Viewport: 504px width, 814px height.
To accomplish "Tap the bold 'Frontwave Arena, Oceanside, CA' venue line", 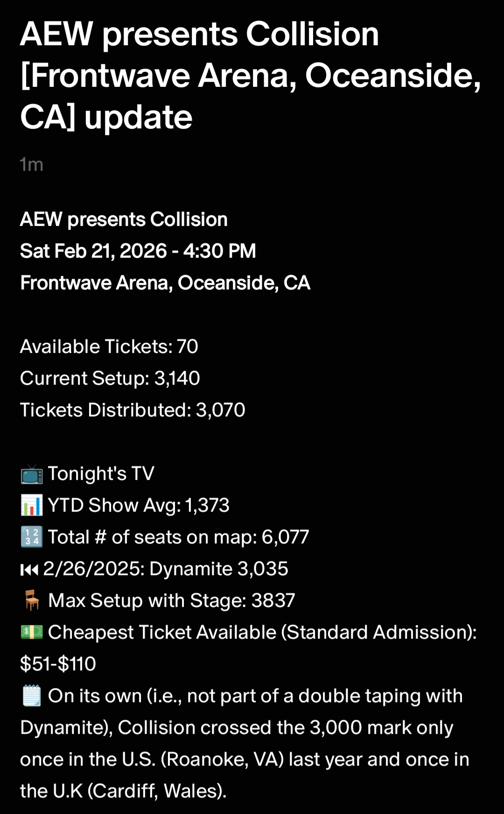I will click(165, 283).
